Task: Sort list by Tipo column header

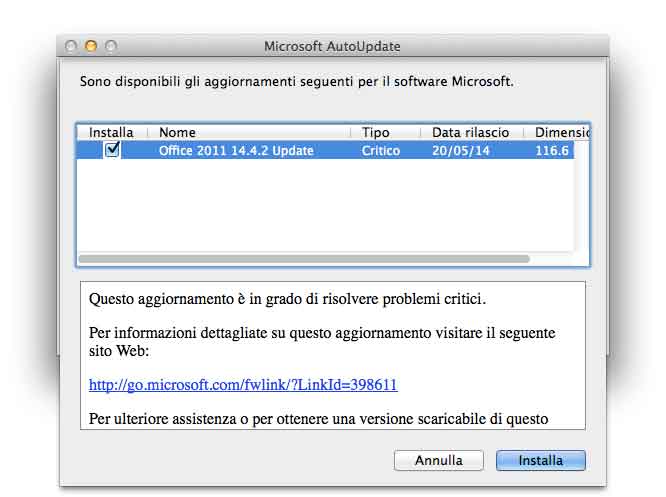Action: (x=385, y=132)
